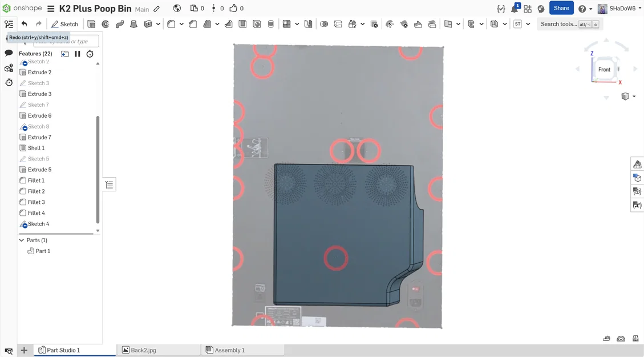
Task: Start a new Sketch
Action: tap(64, 24)
